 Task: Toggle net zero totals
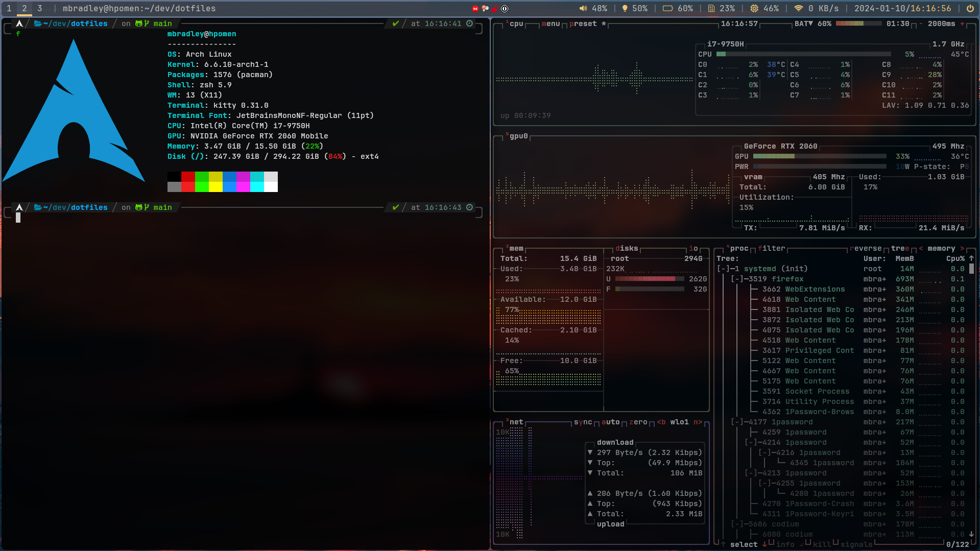tap(638, 422)
